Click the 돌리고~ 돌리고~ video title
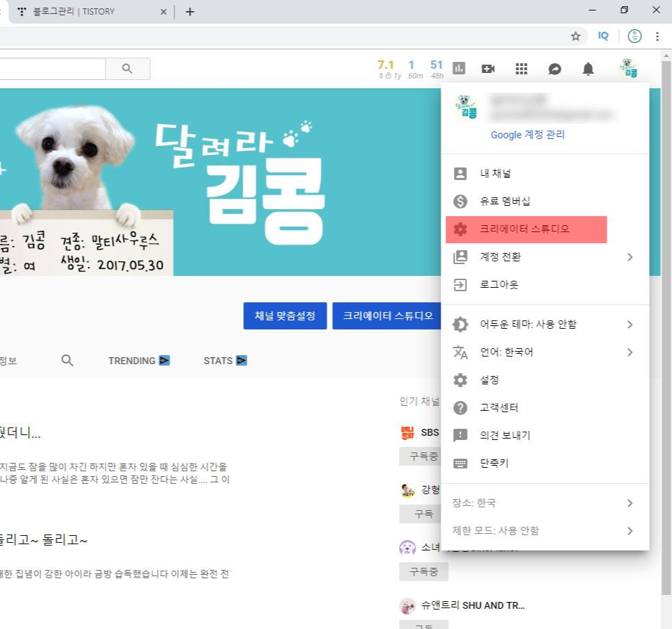The height and width of the screenshot is (629, 672). (43, 540)
